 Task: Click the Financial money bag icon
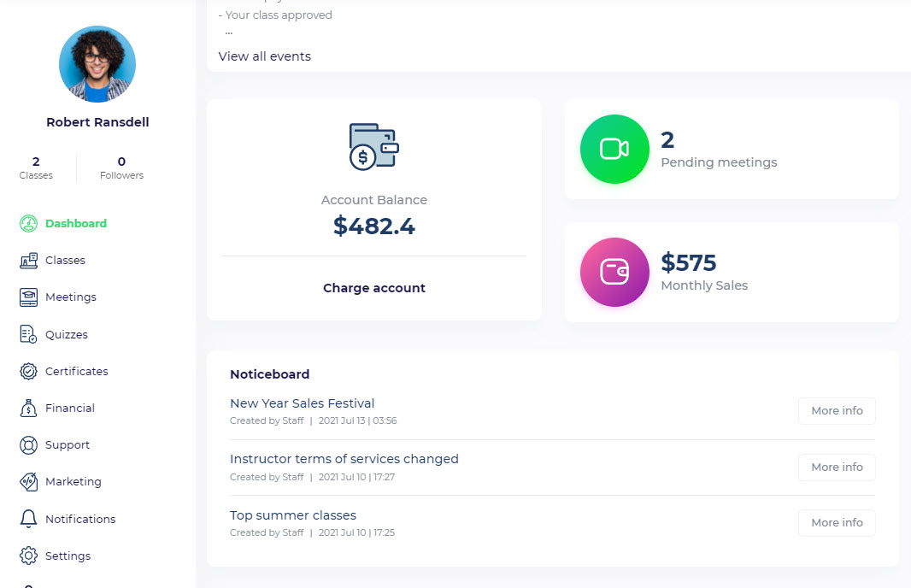[x=28, y=409]
